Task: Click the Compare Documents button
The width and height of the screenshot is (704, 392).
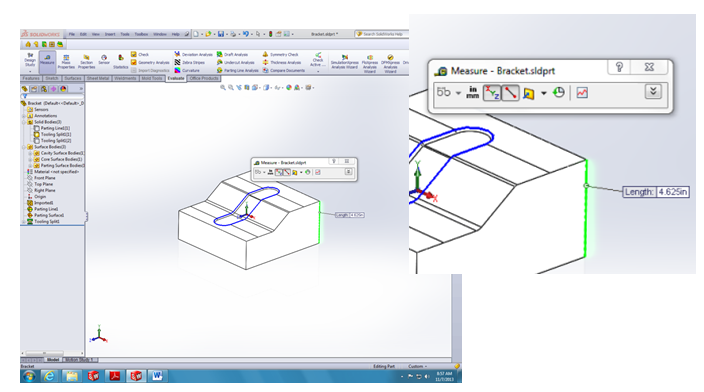Action: point(284,70)
